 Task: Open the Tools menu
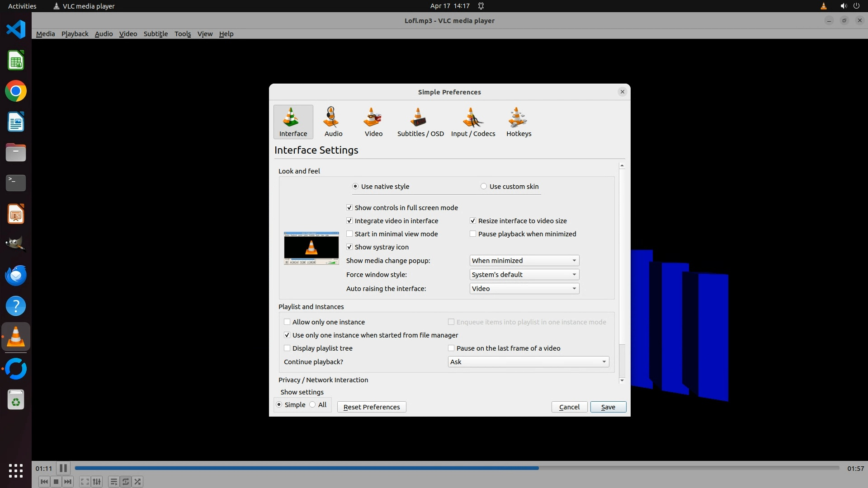point(183,34)
